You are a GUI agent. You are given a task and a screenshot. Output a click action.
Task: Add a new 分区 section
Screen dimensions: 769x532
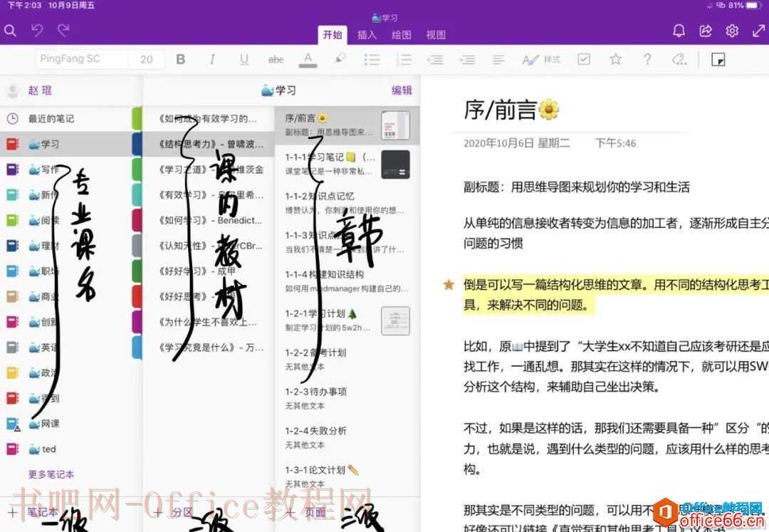point(174,512)
